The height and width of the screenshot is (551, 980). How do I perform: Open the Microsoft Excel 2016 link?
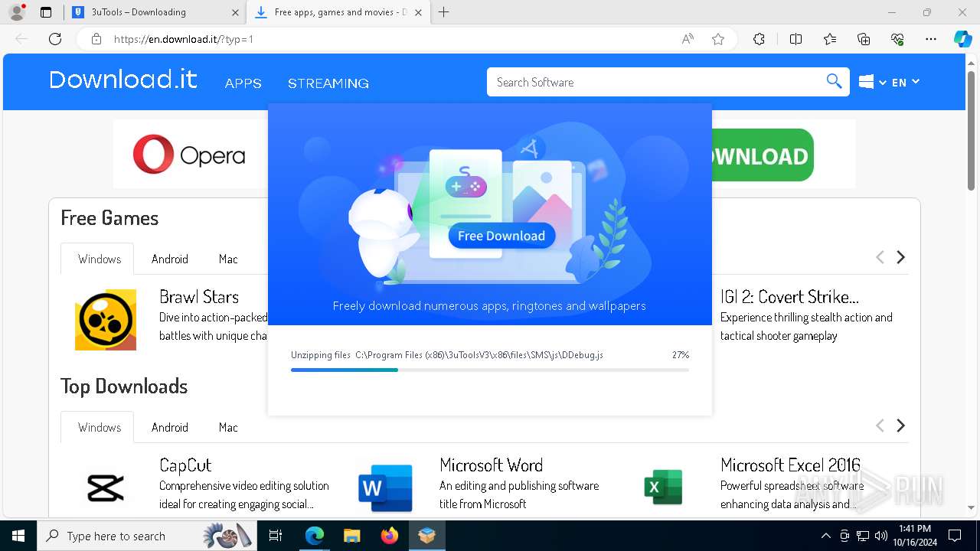[790, 465]
